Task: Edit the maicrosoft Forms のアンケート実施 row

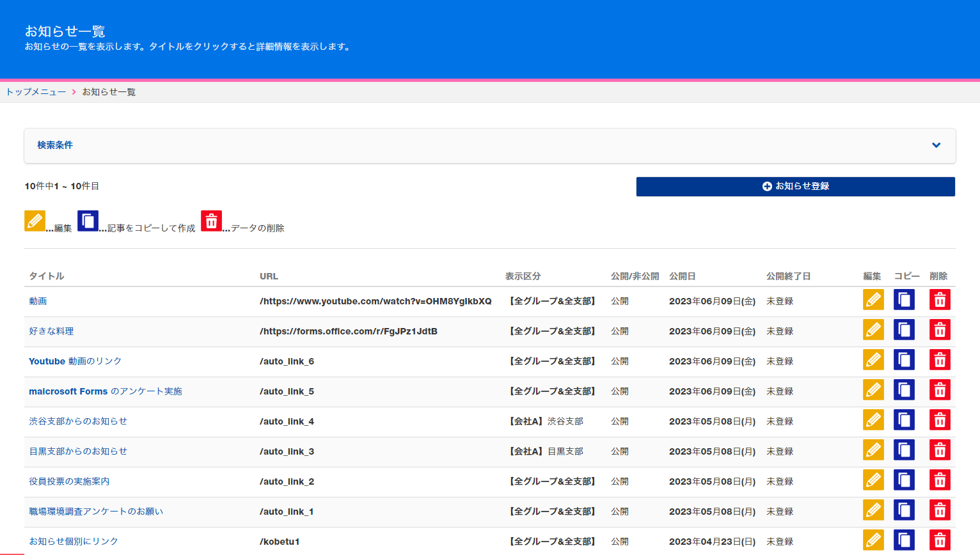Action: 873,390
